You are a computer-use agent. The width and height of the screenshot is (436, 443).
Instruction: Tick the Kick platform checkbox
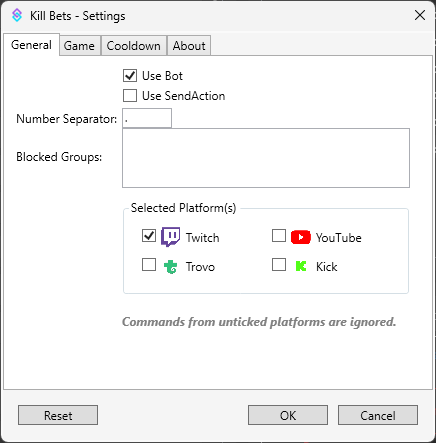(x=279, y=265)
